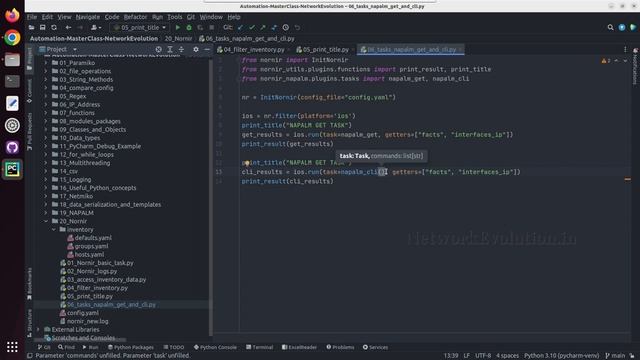Select opened file in Project panel target icon
The height and width of the screenshot is (360, 640).
point(158,49)
